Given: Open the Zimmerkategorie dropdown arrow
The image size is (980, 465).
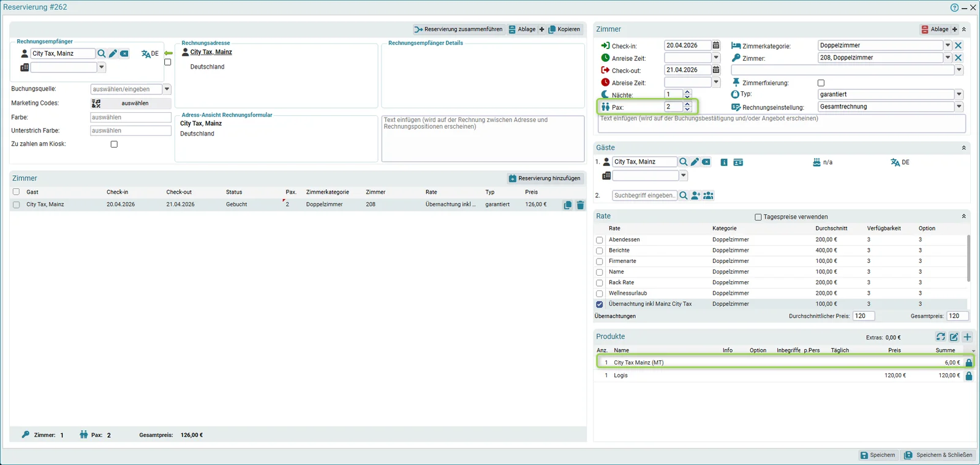Looking at the screenshot, I should (x=948, y=45).
